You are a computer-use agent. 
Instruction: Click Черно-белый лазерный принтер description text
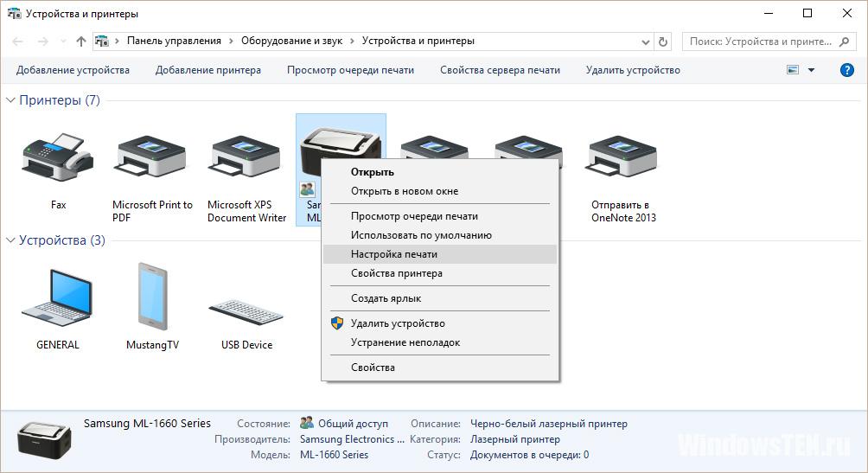[x=549, y=424]
